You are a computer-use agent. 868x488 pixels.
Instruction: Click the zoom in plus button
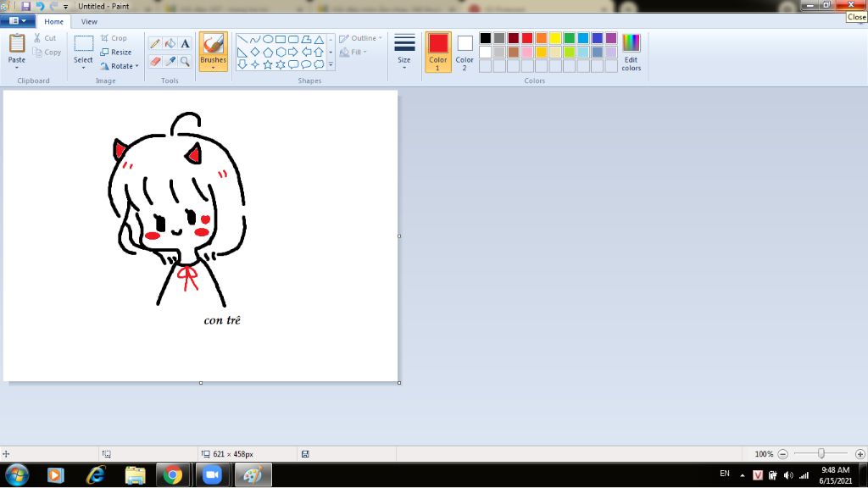(860, 454)
